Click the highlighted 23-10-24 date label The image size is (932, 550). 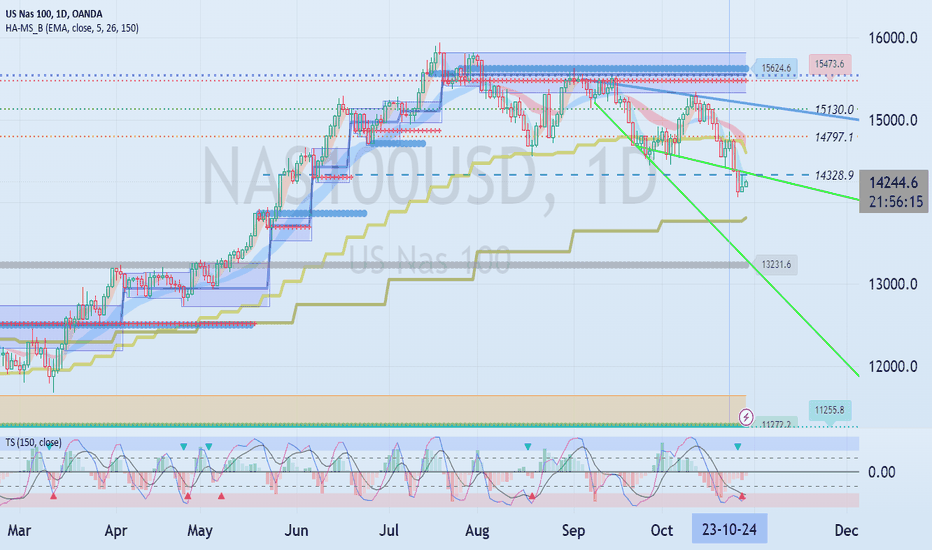[729, 529]
